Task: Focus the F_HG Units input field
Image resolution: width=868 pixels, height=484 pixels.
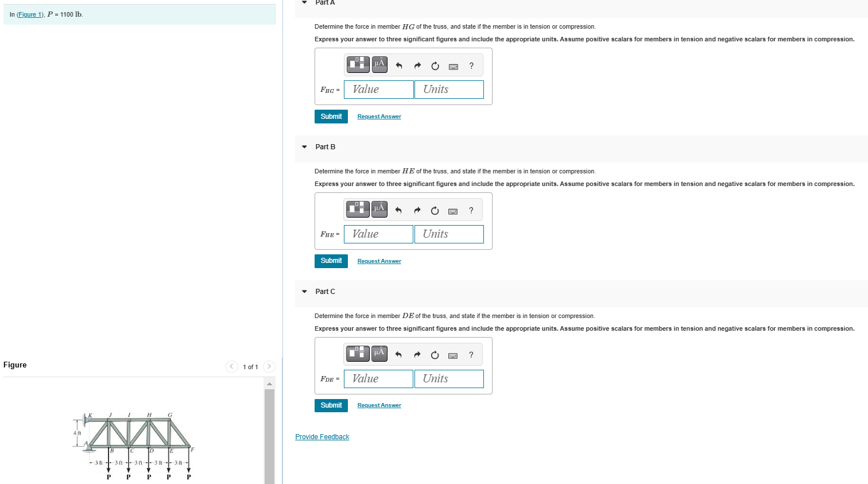Action: 449,90
